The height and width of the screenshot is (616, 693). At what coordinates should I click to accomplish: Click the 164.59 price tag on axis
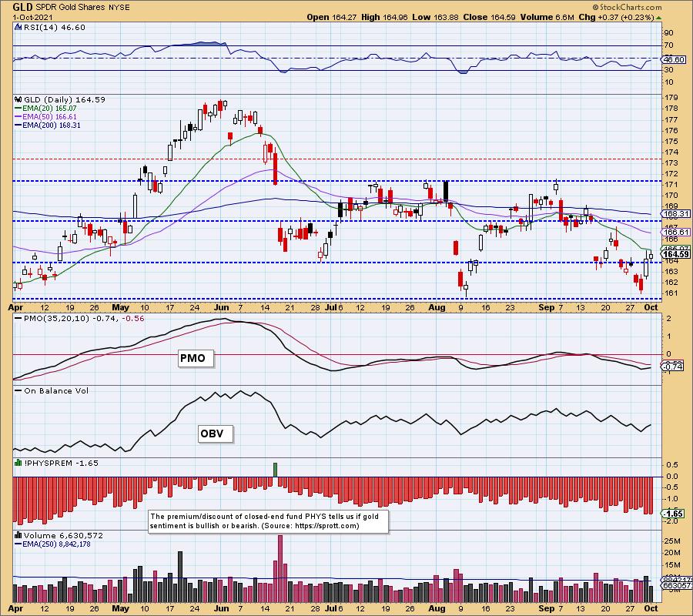click(676, 254)
